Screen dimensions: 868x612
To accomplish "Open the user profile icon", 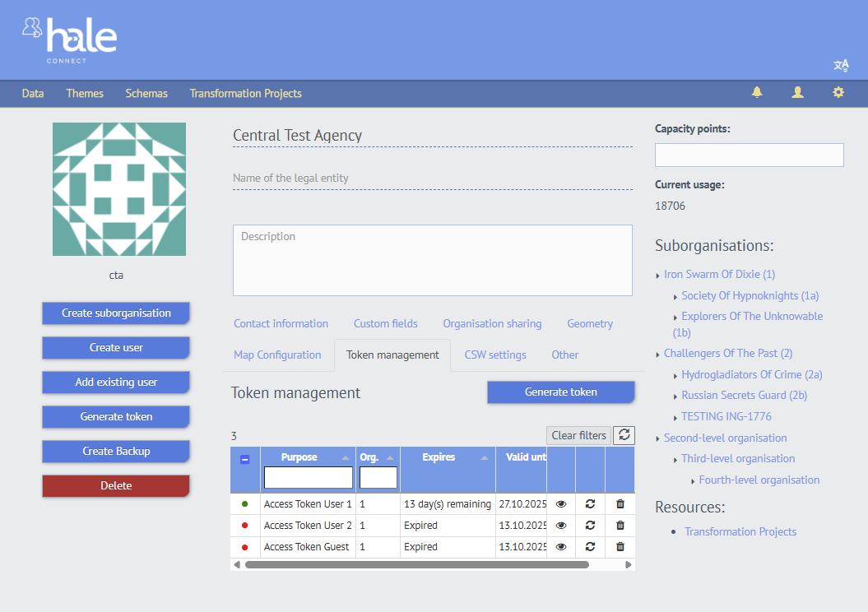I will (797, 93).
